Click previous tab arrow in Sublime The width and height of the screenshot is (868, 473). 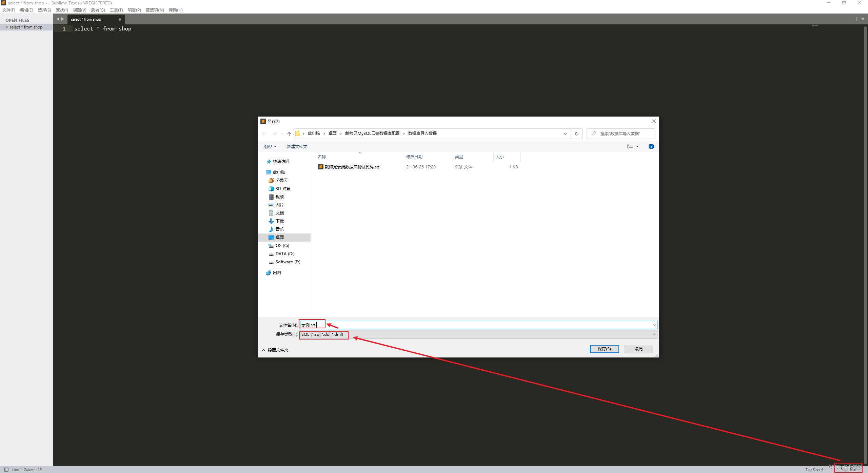(x=58, y=19)
